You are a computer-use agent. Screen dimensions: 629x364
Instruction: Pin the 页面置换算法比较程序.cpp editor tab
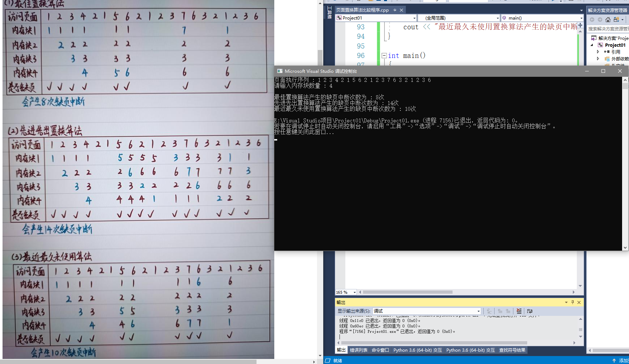pos(395,10)
